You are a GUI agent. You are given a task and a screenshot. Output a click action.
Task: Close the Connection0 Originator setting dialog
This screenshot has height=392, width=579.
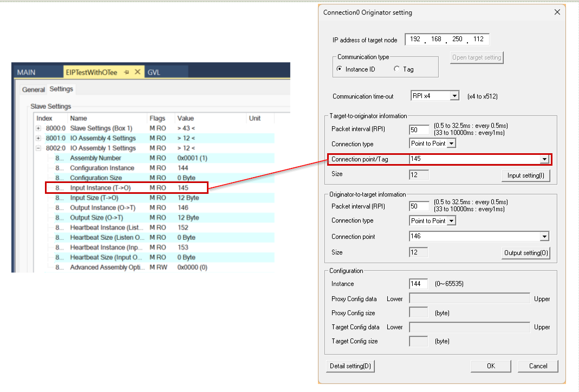pyautogui.click(x=557, y=12)
